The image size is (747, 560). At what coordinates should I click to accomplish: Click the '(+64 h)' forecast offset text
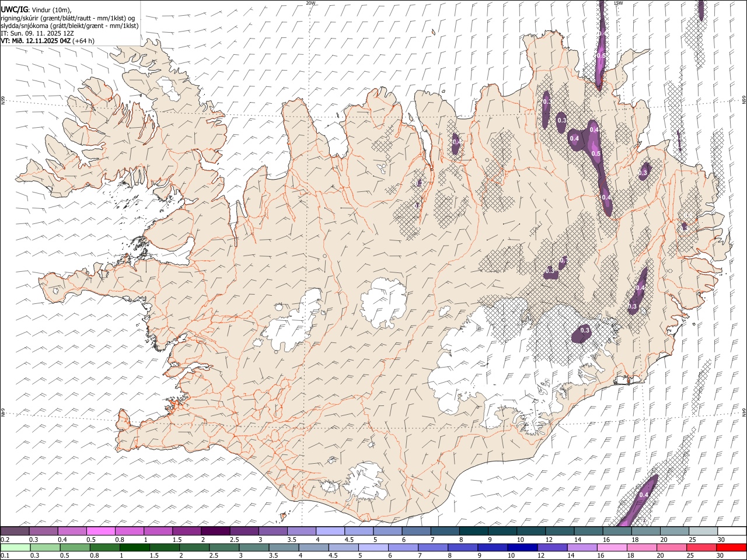click(x=83, y=41)
